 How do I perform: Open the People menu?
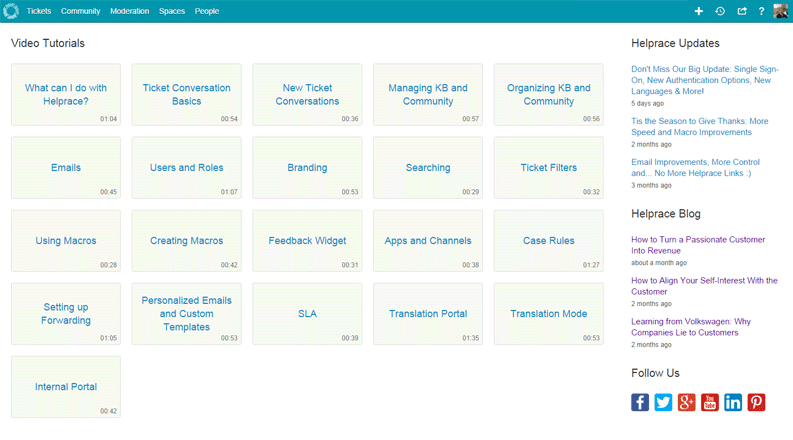(x=207, y=11)
